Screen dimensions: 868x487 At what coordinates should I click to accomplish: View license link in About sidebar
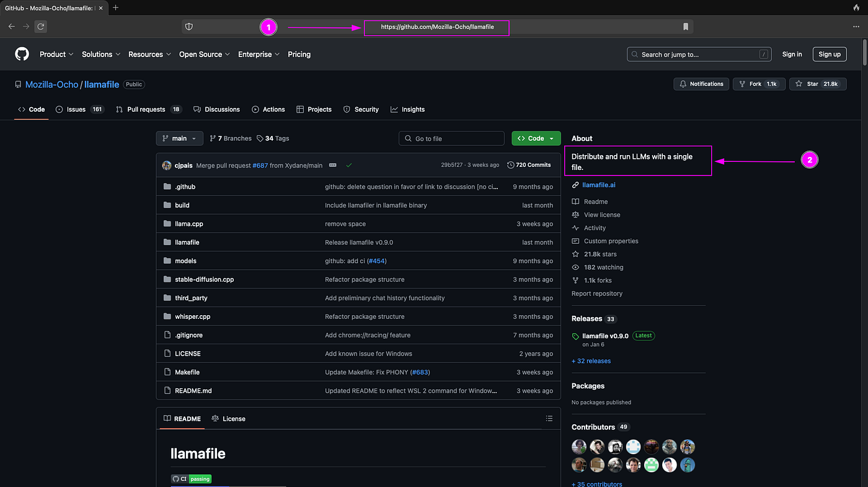(602, 215)
